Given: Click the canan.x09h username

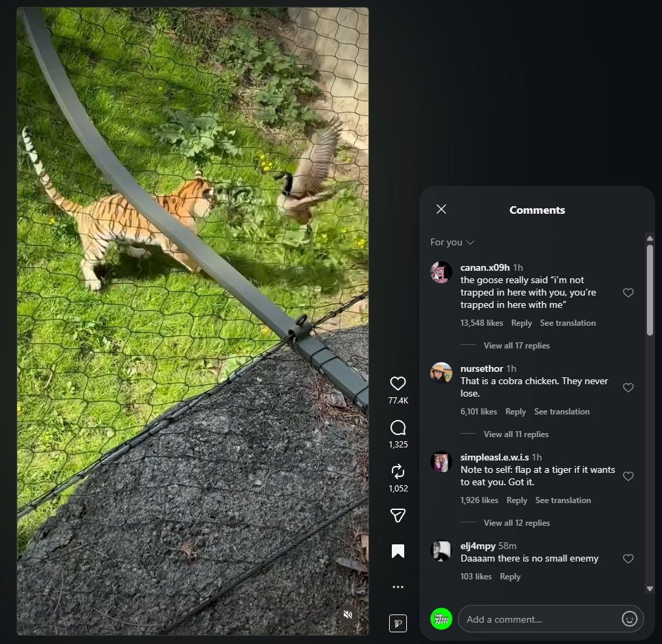Looking at the screenshot, I should coord(485,267).
